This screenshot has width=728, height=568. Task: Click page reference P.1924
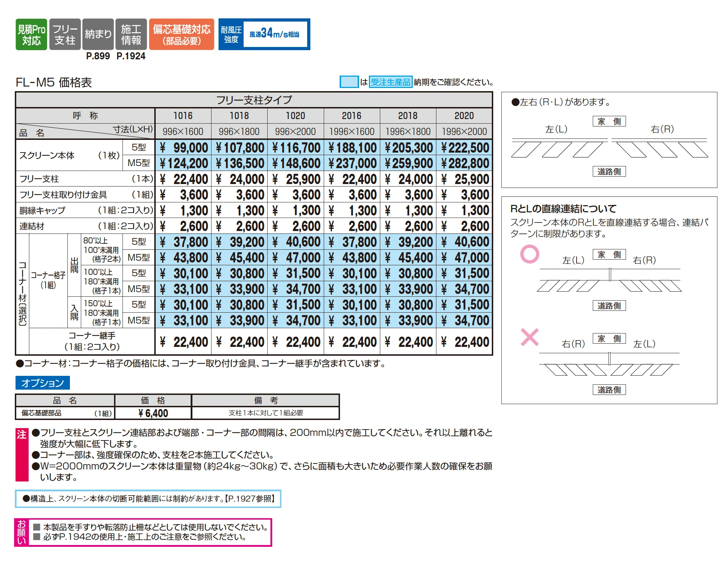coord(131,56)
